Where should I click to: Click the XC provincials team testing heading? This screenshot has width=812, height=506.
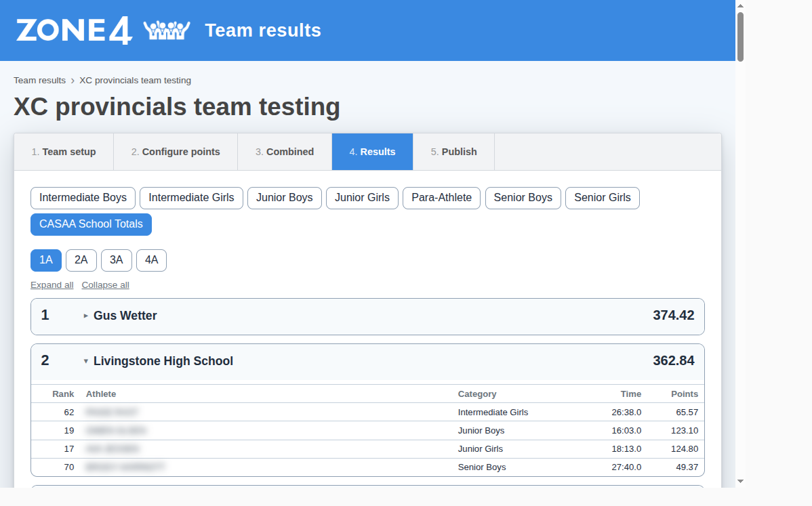tap(177, 107)
